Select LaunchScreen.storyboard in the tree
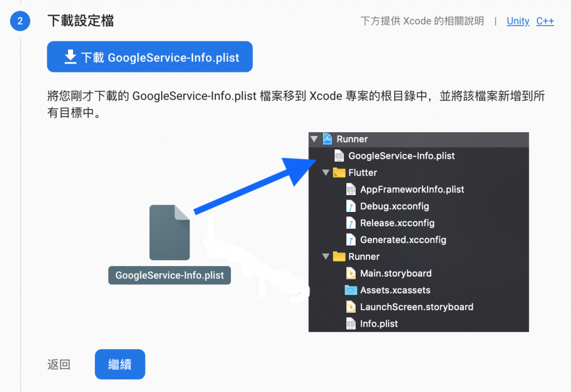 pos(417,307)
